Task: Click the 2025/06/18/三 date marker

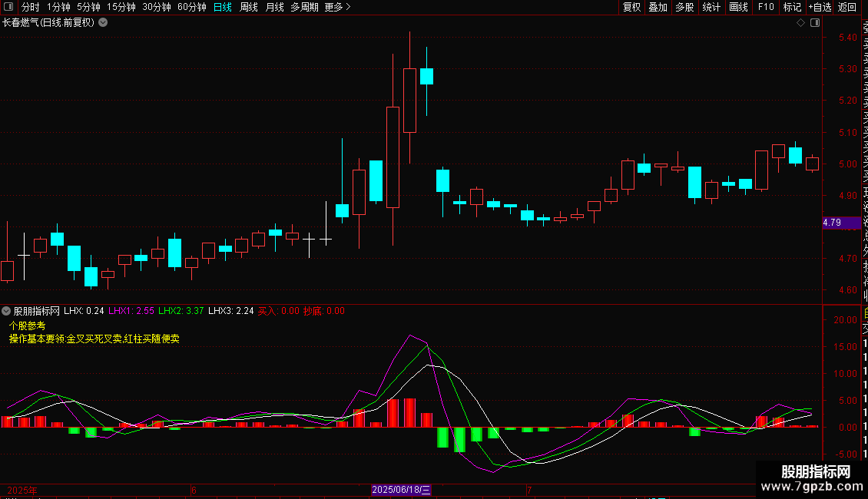Action: (x=401, y=490)
